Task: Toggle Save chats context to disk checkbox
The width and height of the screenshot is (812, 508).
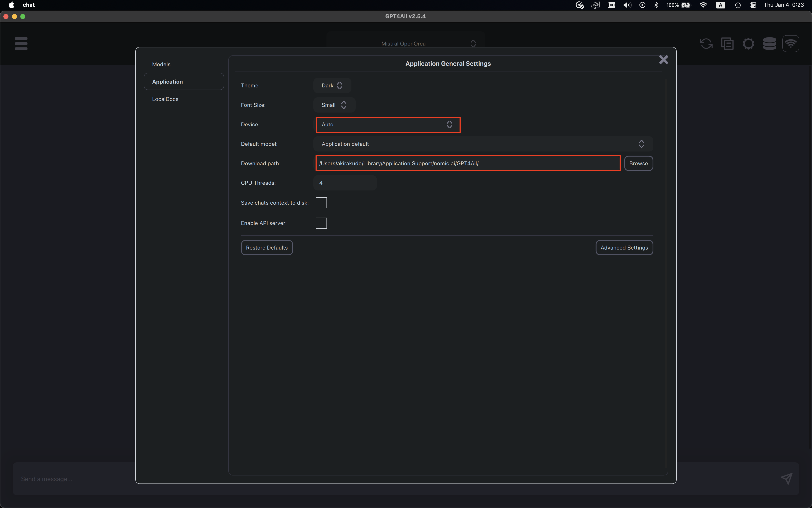Action: point(321,203)
